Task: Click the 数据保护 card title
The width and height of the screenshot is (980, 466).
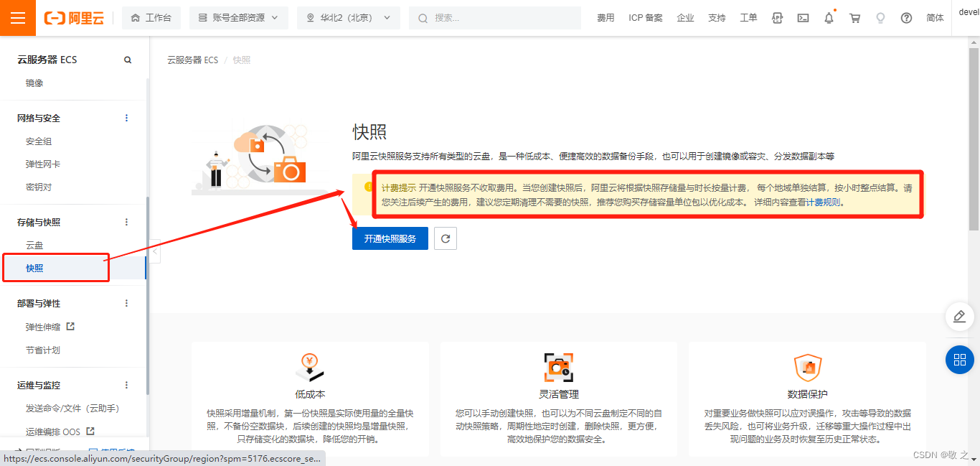Action: (x=807, y=394)
